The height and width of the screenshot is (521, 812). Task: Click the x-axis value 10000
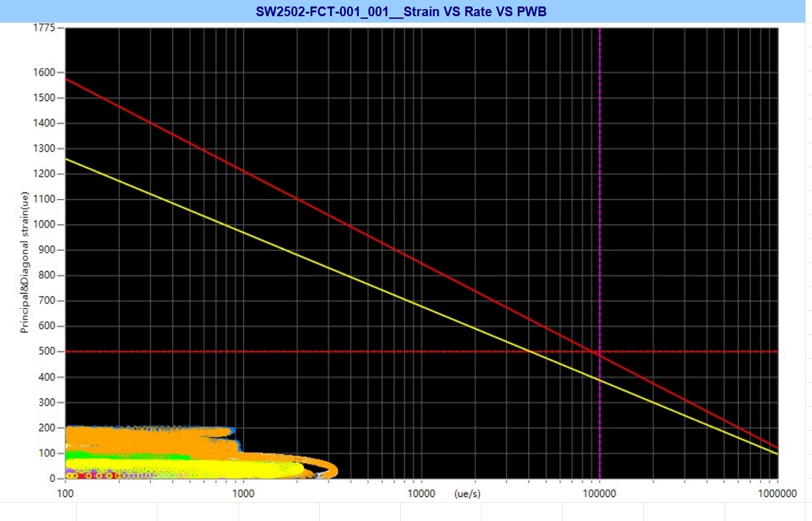(421, 494)
